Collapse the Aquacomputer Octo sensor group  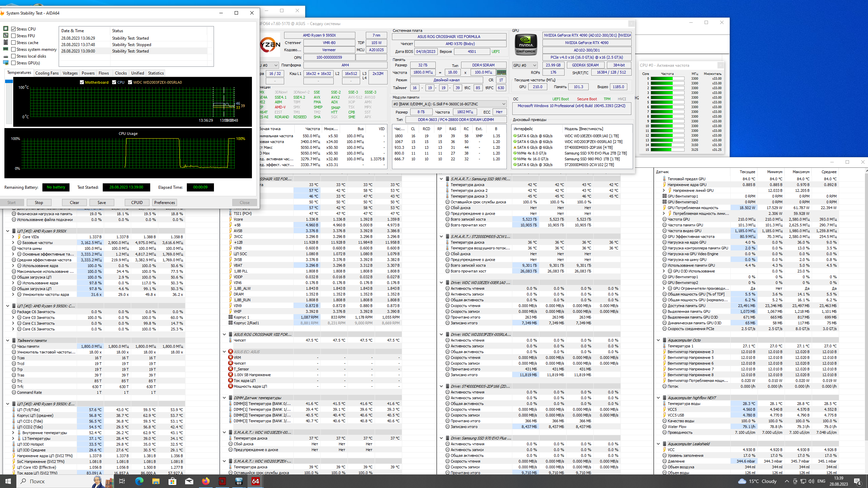tap(658, 340)
